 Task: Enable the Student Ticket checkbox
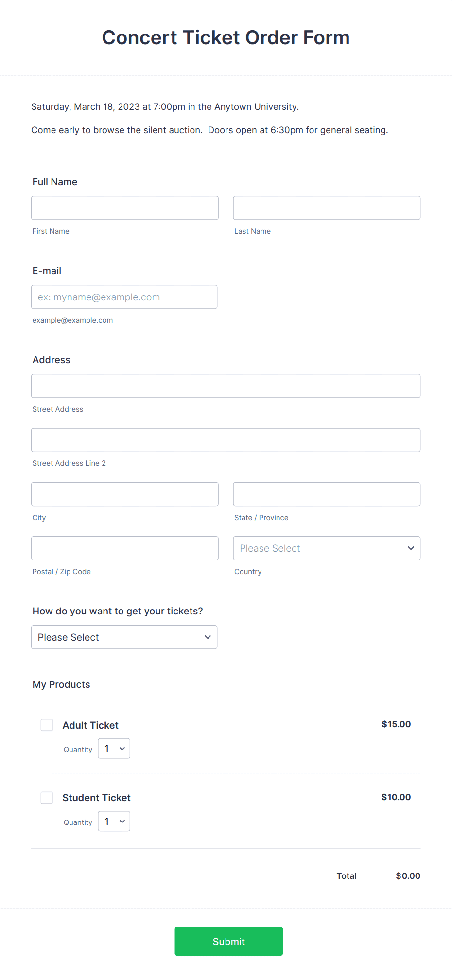[x=47, y=797]
